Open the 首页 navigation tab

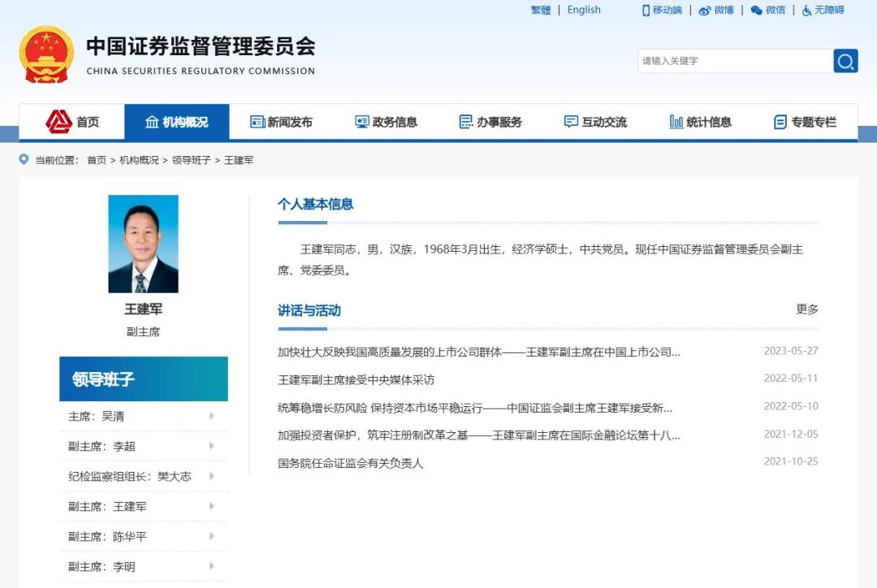(71, 121)
